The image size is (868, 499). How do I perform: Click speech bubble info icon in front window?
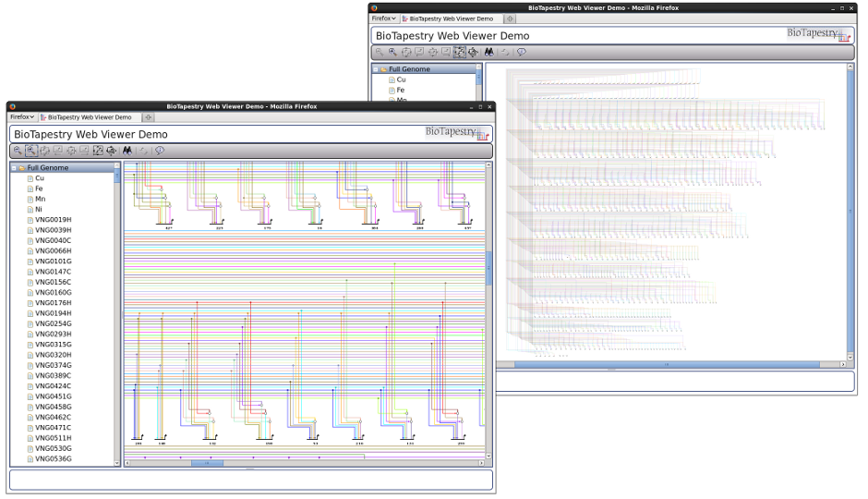(x=160, y=151)
